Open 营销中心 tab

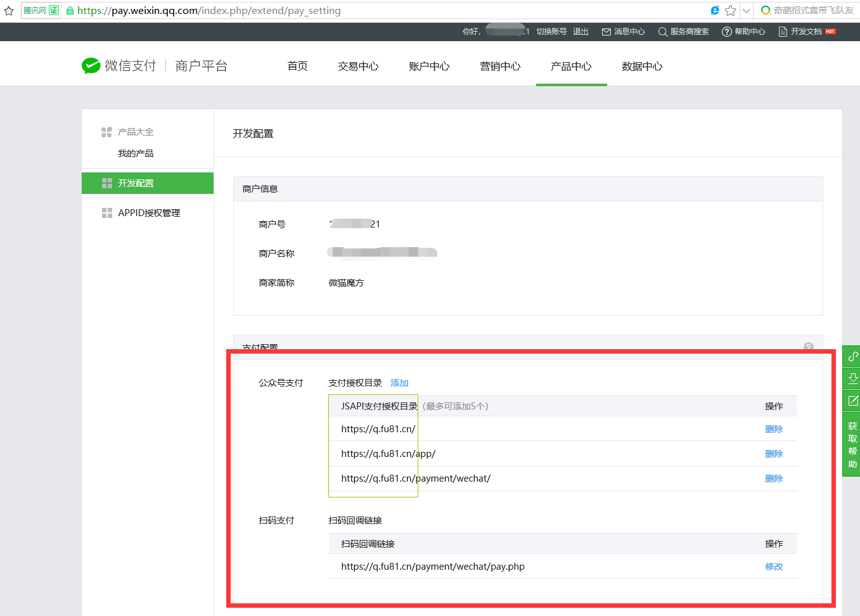click(x=500, y=67)
